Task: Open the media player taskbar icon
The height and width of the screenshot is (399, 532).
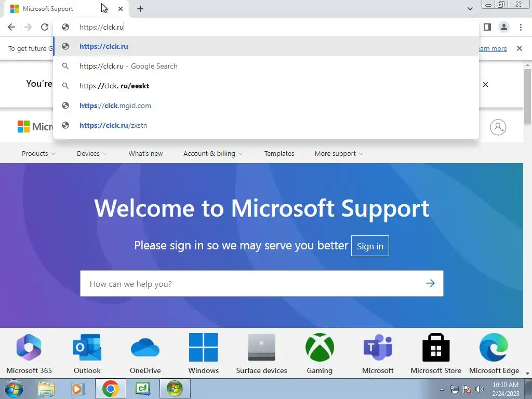Action: 78,389
